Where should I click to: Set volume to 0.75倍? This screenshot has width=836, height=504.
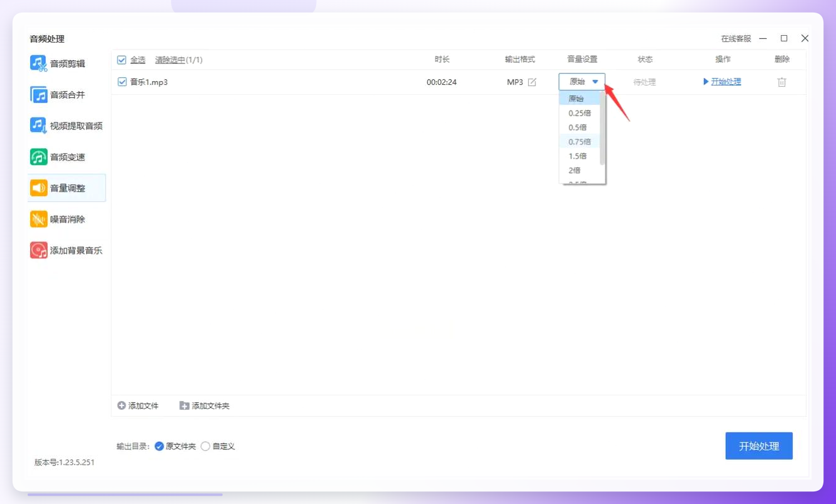tap(580, 142)
